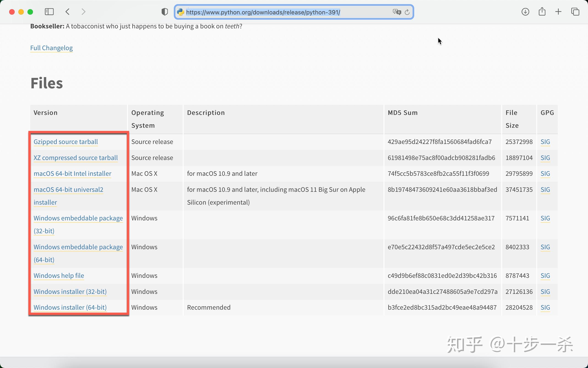
Task: Click the translate page icon
Action: click(397, 12)
